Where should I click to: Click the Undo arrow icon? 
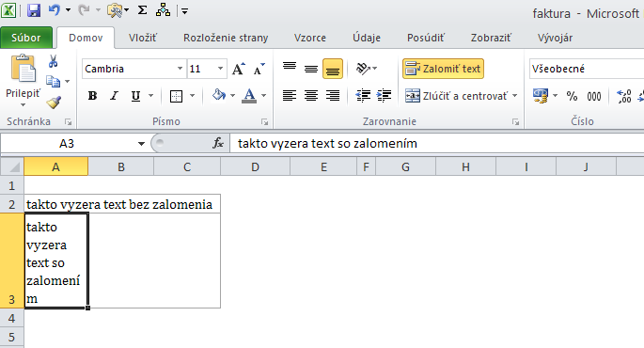click(x=55, y=9)
